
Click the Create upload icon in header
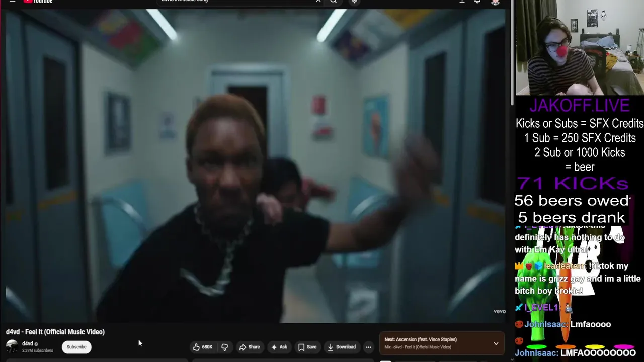click(x=462, y=2)
